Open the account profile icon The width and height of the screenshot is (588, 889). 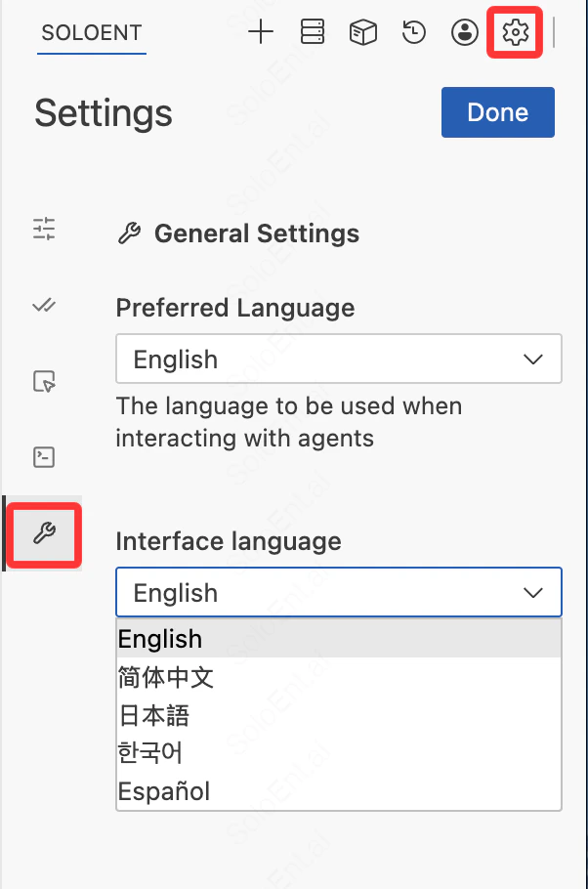(464, 32)
